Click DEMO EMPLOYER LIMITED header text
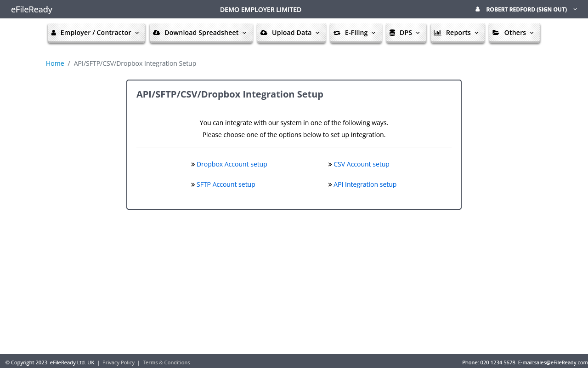The image size is (588, 368). (261, 10)
